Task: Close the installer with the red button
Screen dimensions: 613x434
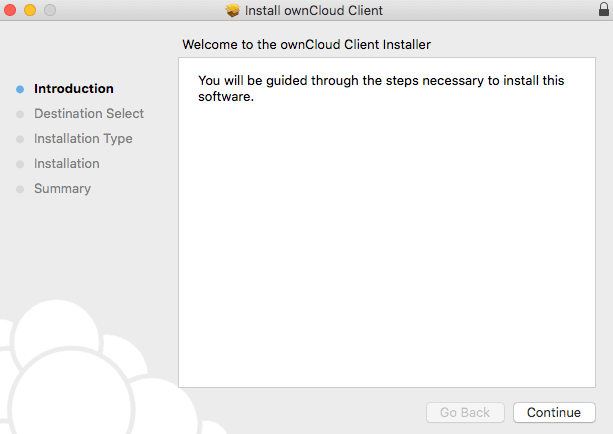Action: click(10, 10)
